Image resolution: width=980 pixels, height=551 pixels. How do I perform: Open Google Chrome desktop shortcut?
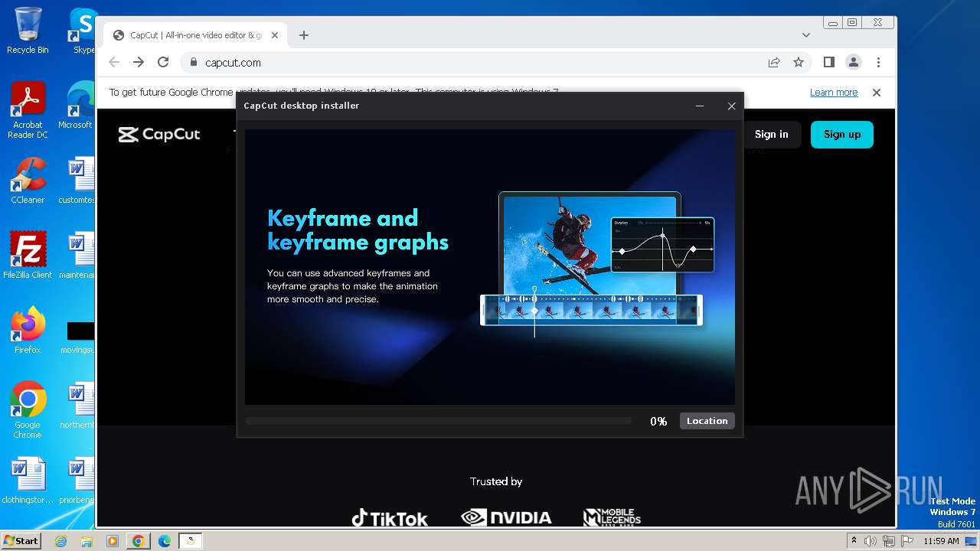point(28,410)
